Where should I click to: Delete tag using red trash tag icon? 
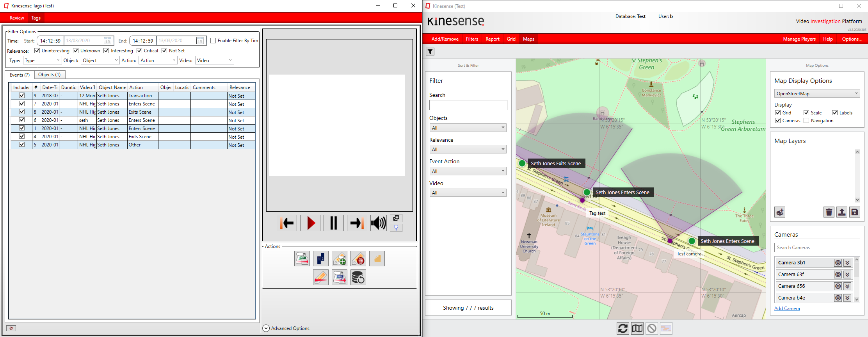[358, 259]
